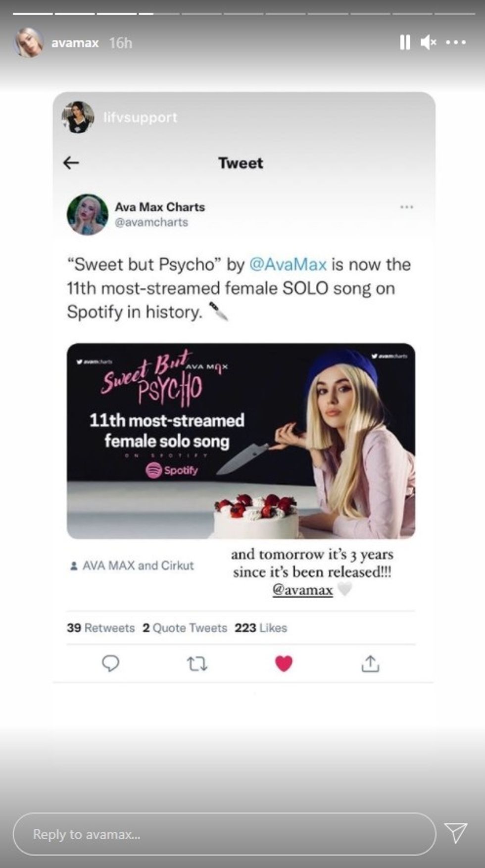Open the Sweet But Psycho image

(x=241, y=441)
